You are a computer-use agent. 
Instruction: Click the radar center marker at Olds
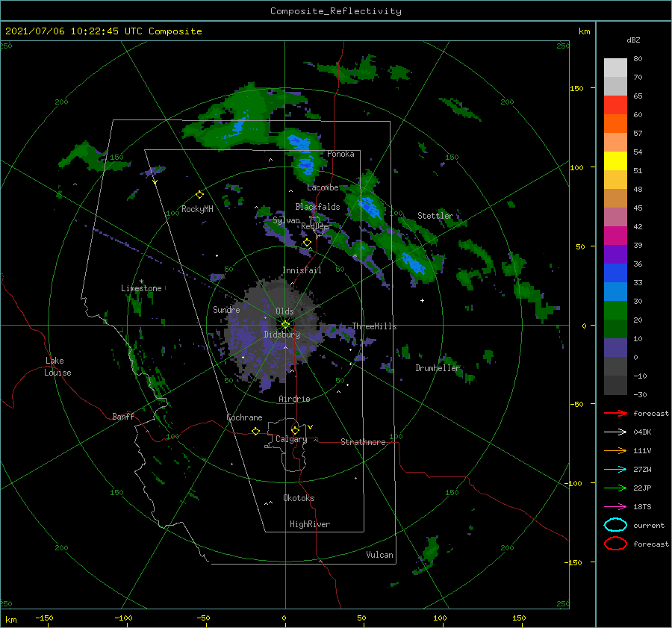pos(285,325)
